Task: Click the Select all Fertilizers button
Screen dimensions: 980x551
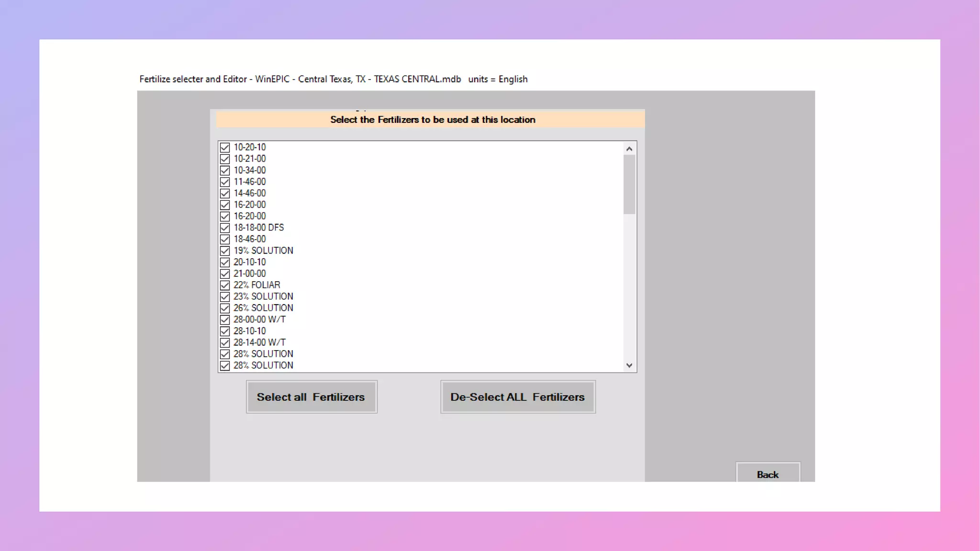Action: click(312, 397)
